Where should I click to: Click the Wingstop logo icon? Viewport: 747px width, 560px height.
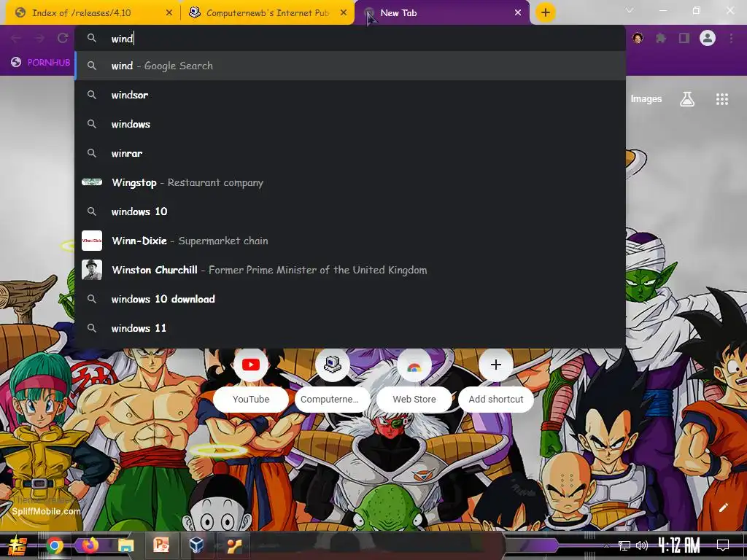point(92,182)
